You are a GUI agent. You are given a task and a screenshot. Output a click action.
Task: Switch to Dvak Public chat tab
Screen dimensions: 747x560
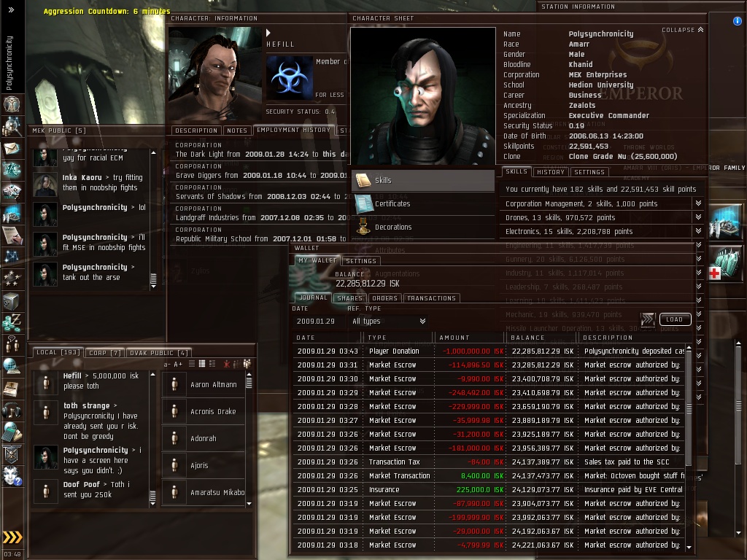tap(158, 353)
